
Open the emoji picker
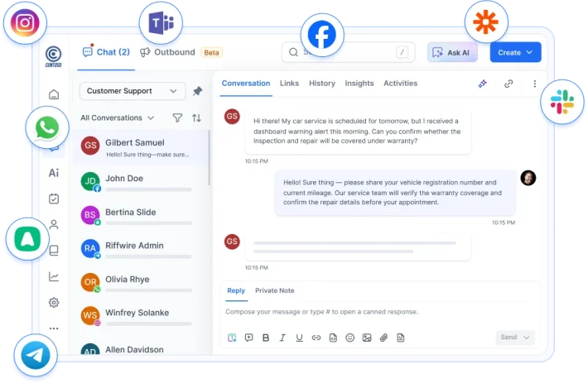click(349, 338)
